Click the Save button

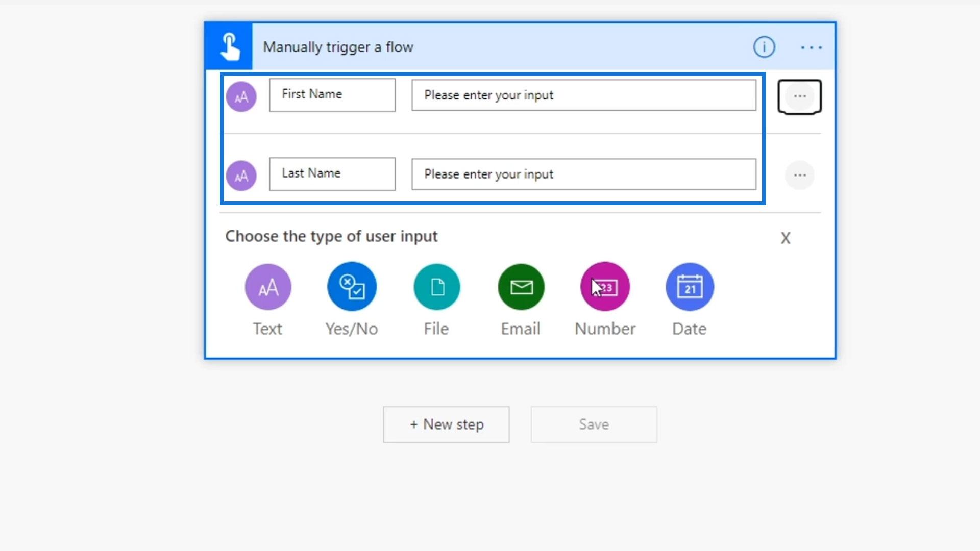(594, 424)
